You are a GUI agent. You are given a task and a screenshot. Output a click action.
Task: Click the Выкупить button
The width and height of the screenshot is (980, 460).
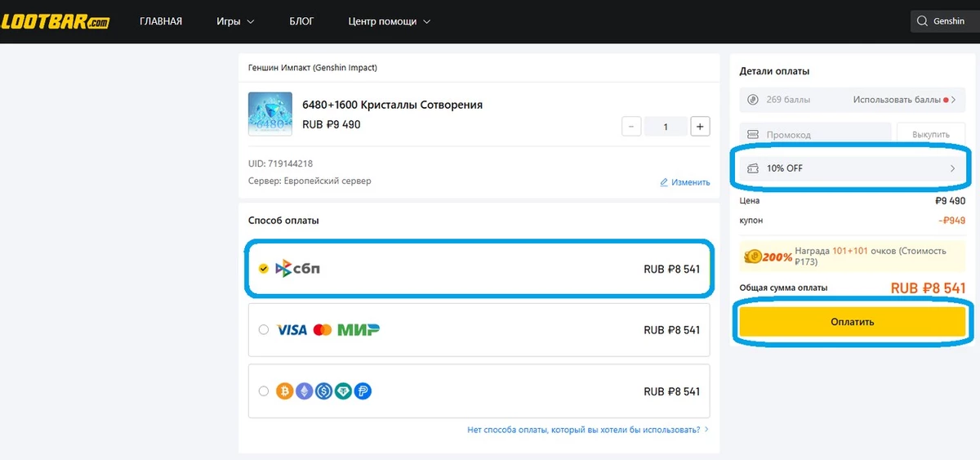point(931,134)
